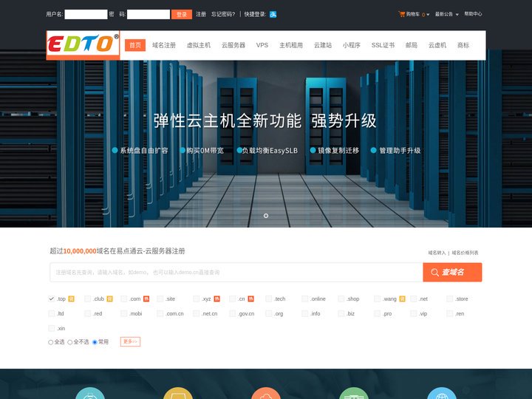Screen dimensions: 532x399
Task: Tick the .store domain checkbox
Action: pos(449,299)
